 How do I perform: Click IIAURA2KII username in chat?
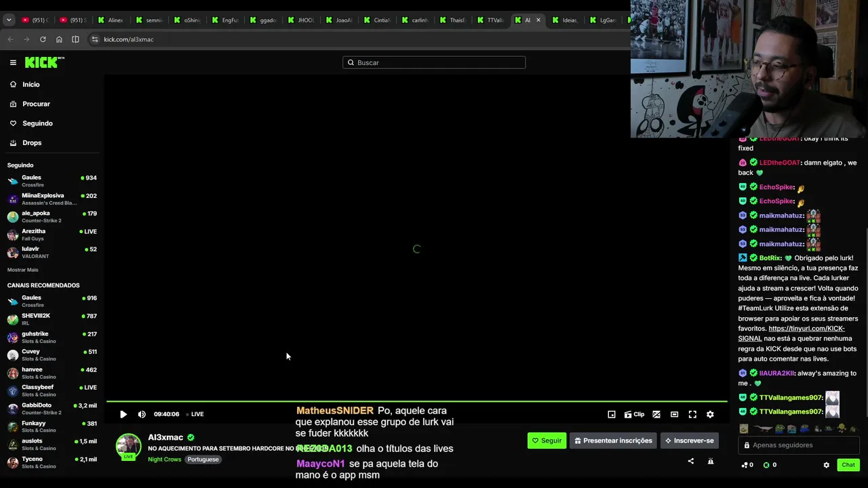point(777,373)
